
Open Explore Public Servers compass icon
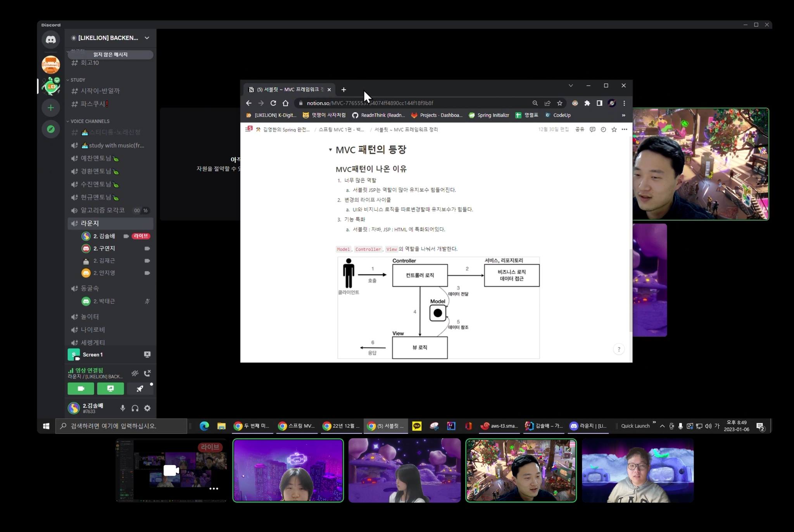(x=51, y=129)
